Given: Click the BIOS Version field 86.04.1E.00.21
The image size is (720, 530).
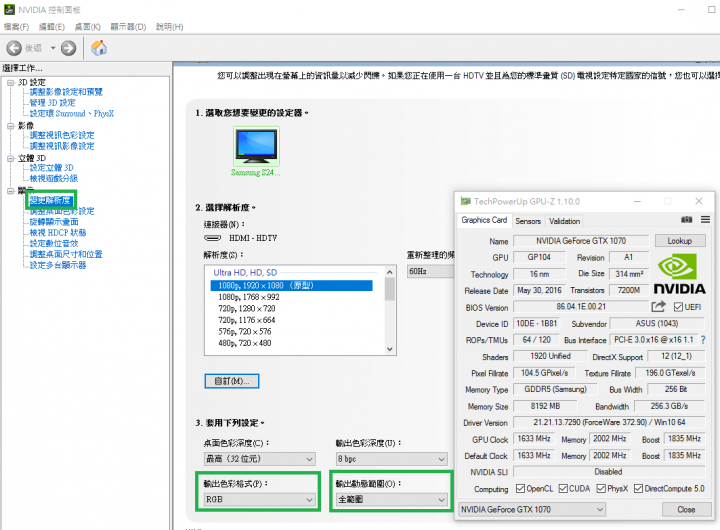Looking at the screenshot, I should (x=581, y=306).
